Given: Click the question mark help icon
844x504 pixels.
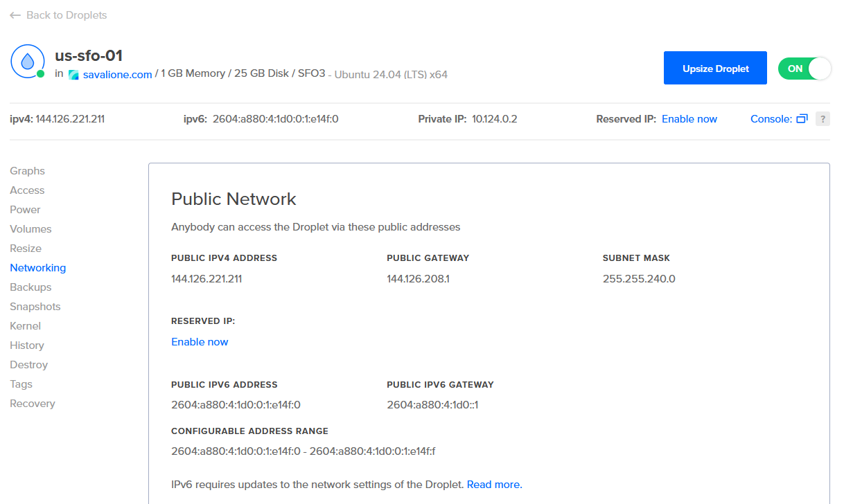Looking at the screenshot, I should [x=823, y=118].
